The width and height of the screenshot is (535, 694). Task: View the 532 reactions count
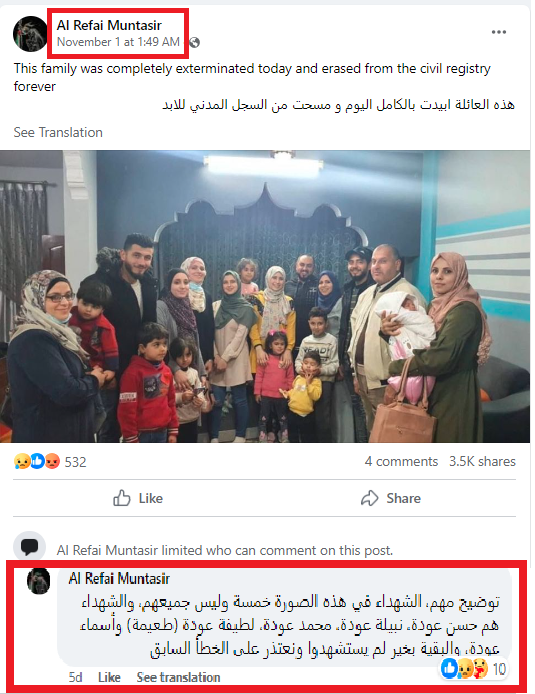[x=75, y=462]
